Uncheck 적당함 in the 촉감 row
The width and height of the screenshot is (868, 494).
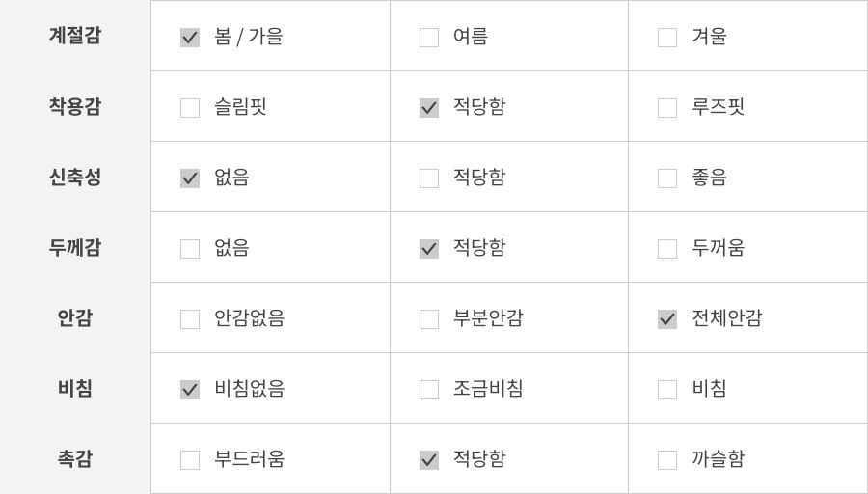pos(429,460)
